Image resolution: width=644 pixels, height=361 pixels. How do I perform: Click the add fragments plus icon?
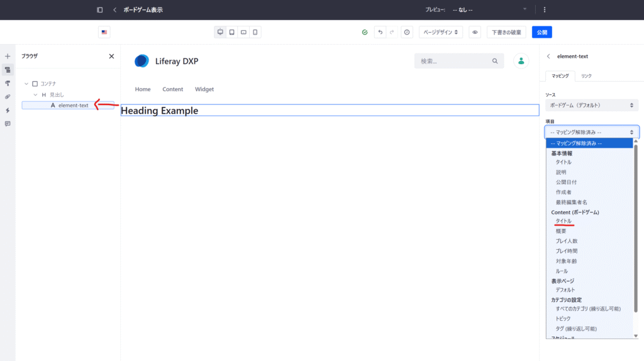(x=8, y=56)
